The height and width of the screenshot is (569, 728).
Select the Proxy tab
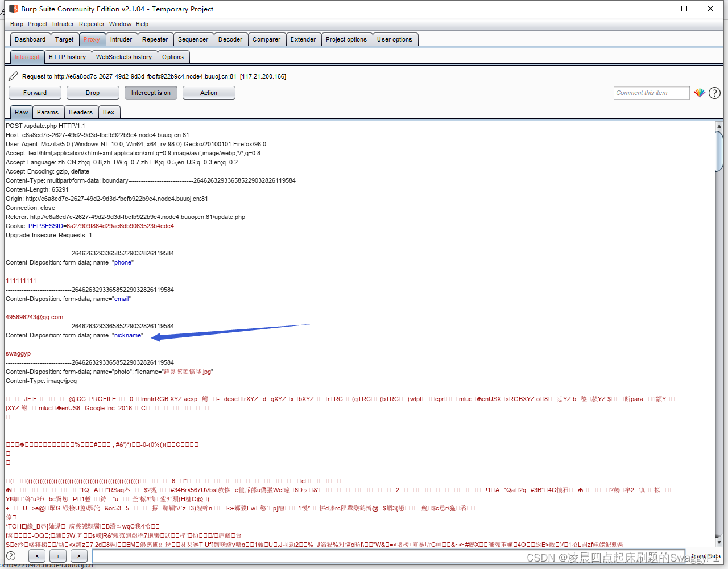(92, 39)
